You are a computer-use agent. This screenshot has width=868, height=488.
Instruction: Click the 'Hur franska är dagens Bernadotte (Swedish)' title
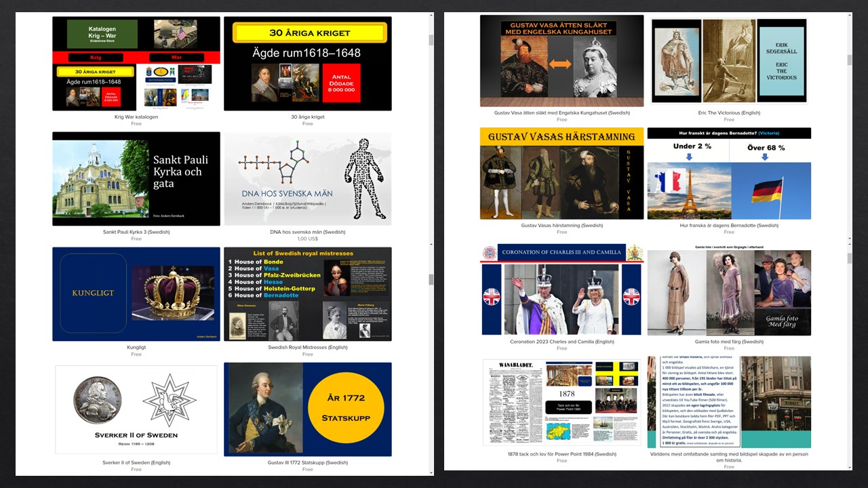729,225
